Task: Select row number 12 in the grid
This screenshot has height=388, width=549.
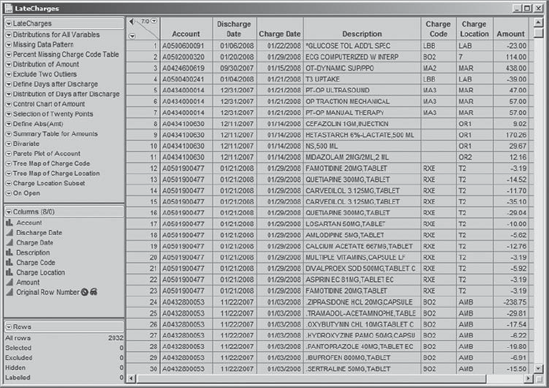Action: (x=143, y=168)
